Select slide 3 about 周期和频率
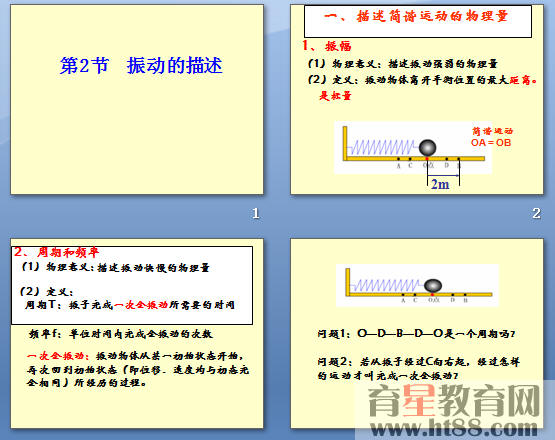The width and height of the screenshot is (555, 440). [137, 333]
